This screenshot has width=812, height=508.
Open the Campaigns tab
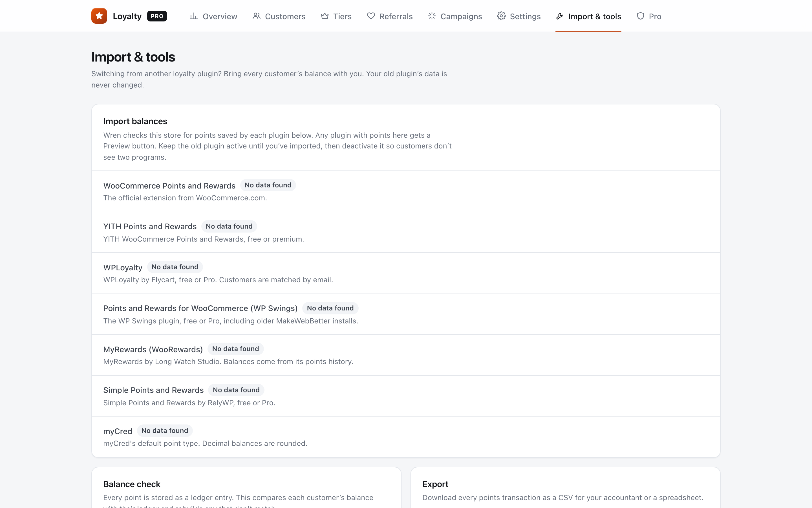[455, 16]
